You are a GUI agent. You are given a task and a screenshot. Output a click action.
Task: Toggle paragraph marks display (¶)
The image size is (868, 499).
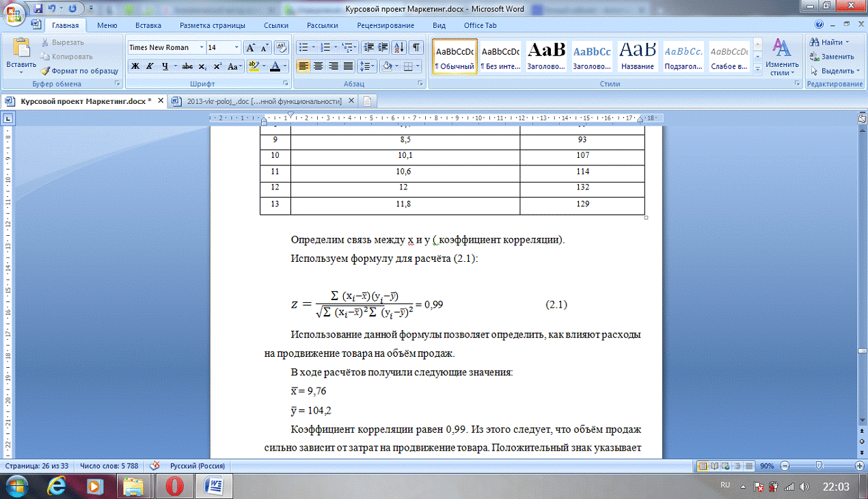pyautogui.click(x=416, y=47)
